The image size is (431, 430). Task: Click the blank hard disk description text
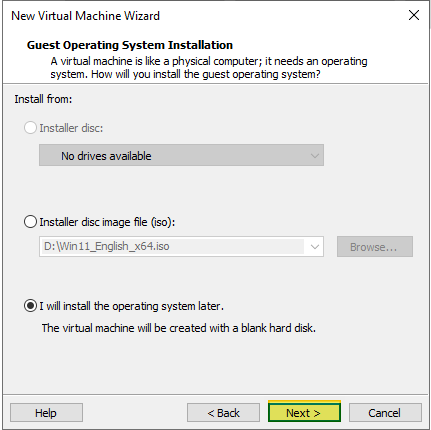click(179, 328)
